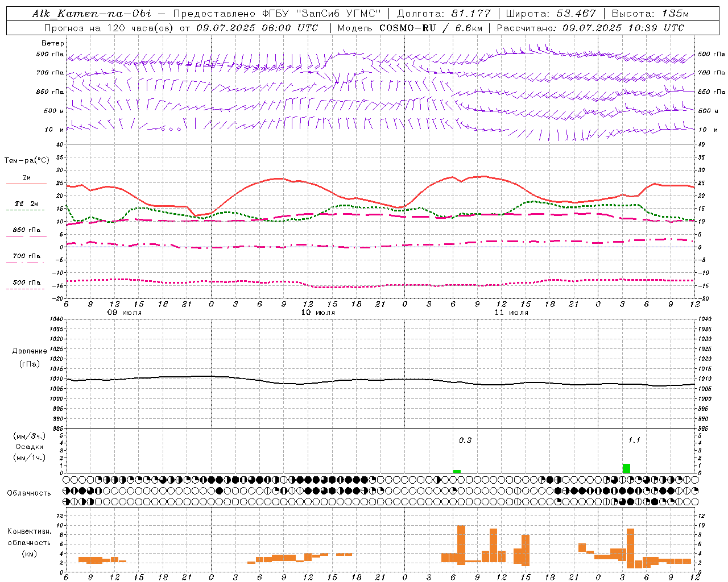Click the '(мм/1ч.)' precipitation unit label
Viewport: 728px width, 582px height.
click(30, 458)
